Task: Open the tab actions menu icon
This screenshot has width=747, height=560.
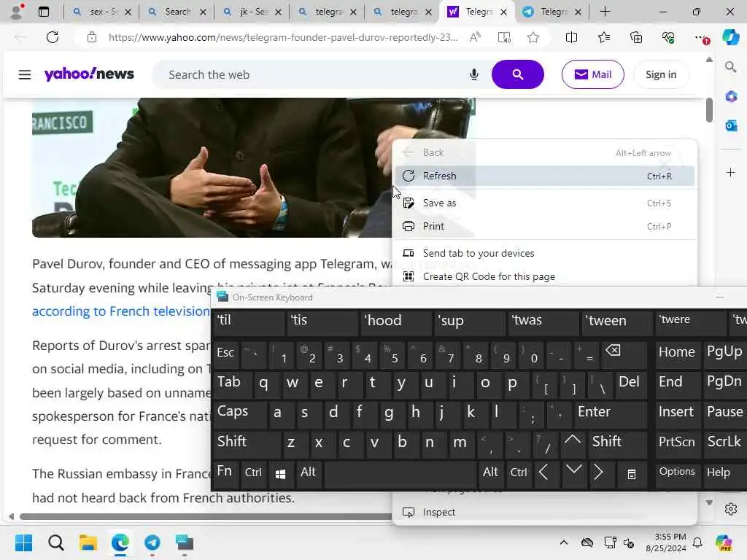Action: tap(43, 12)
